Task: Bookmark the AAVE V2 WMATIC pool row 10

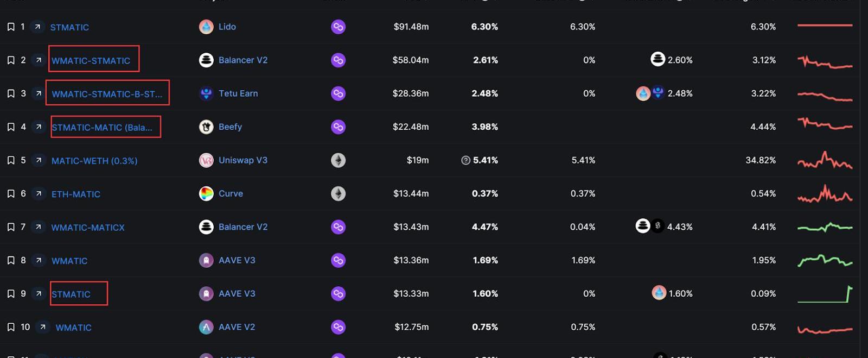Action: (11, 327)
